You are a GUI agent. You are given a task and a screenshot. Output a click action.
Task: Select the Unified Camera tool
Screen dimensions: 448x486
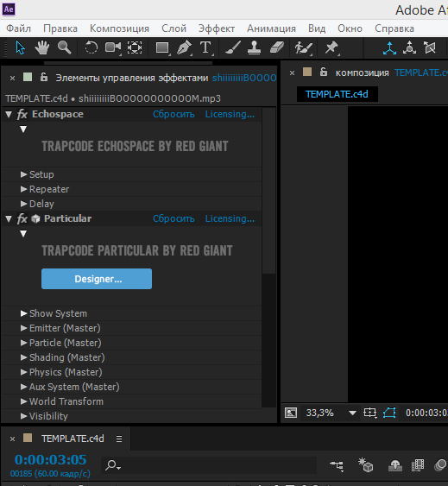pos(113,47)
